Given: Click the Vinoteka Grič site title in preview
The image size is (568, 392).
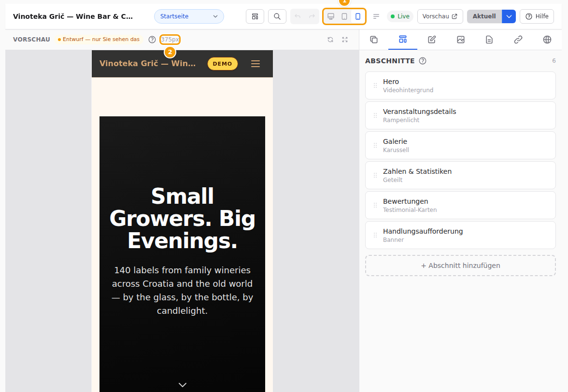Looking at the screenshot, I should pyautogui.click(x=147, y=64).
